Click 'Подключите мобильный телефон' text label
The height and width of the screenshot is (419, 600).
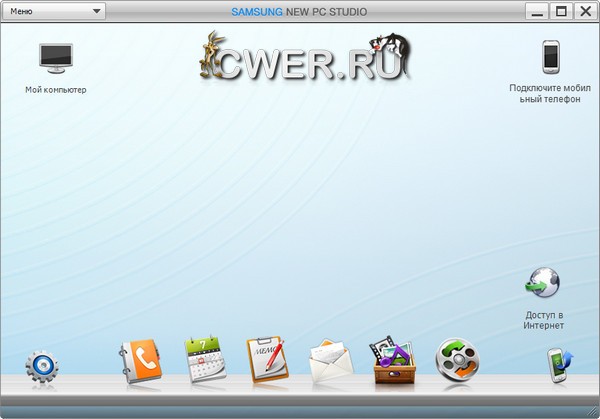(550, 94)
